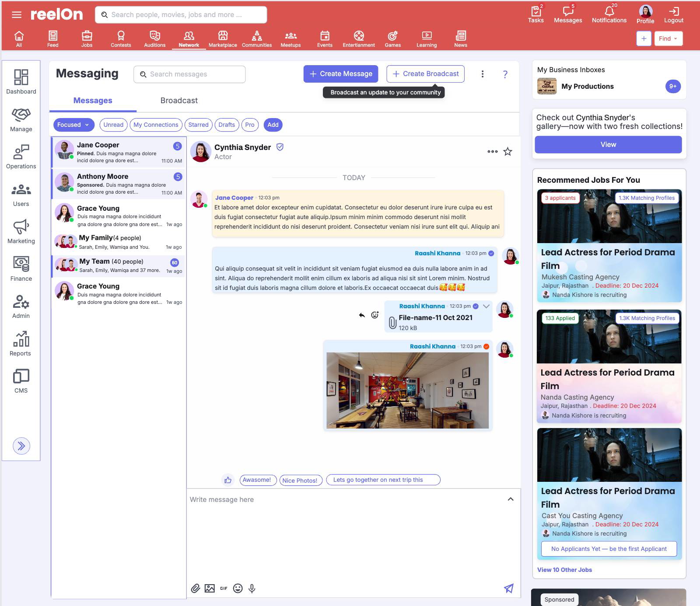Image resolution: width=700 pixels, height=606 pixels.
Task: Toggle the Starred filter chip
Action: [x=198, y=125]
